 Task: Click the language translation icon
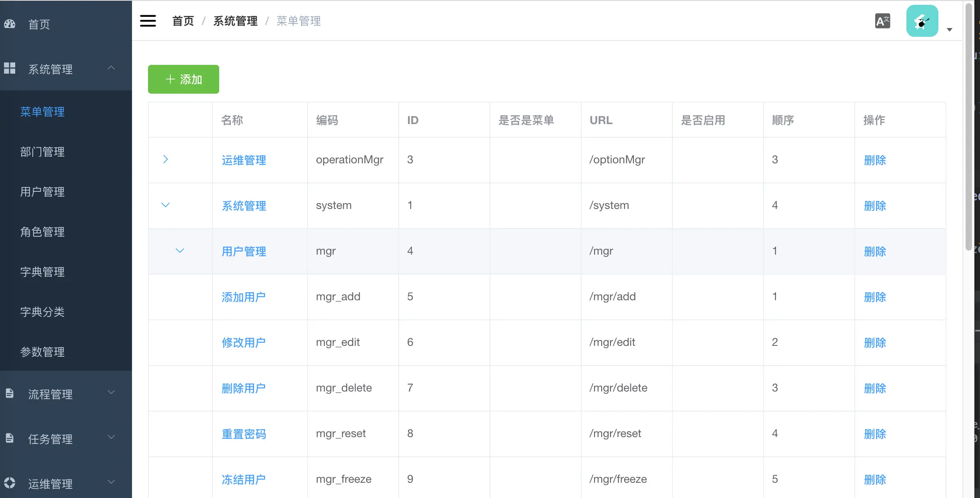click(x=882, y=21)
